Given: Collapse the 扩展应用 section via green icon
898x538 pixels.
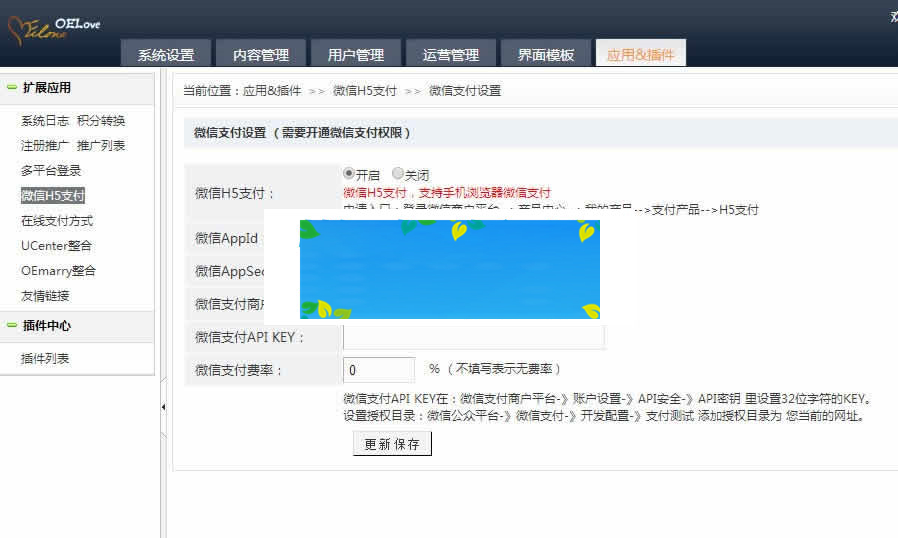Looking at the screenshot, I should click(x=11, y=88).
